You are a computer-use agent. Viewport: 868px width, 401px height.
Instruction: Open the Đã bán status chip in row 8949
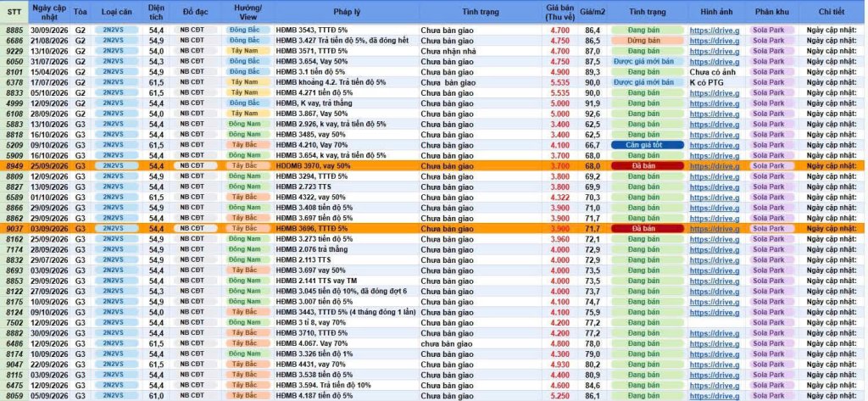(647, 166)
